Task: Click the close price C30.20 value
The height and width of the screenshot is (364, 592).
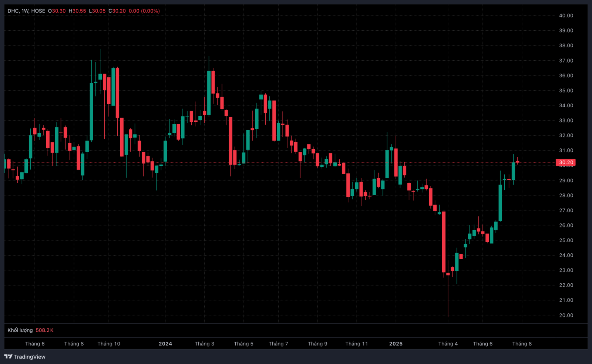Action: 117,11
